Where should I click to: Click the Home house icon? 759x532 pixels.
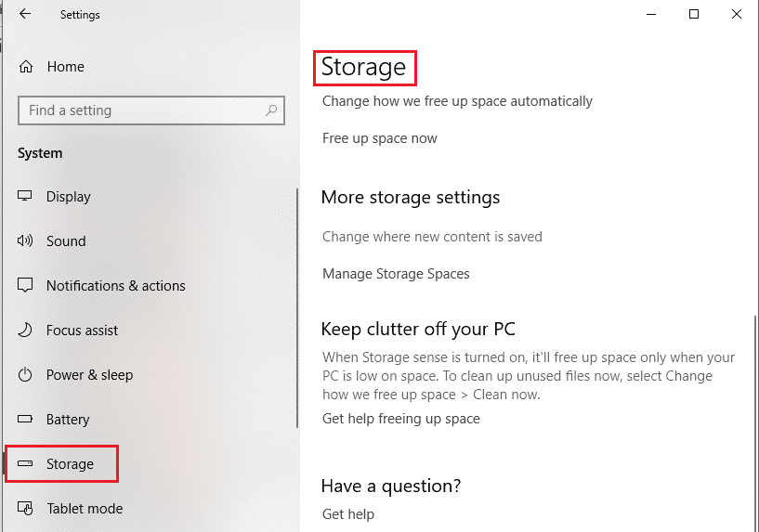click(26, 66)
